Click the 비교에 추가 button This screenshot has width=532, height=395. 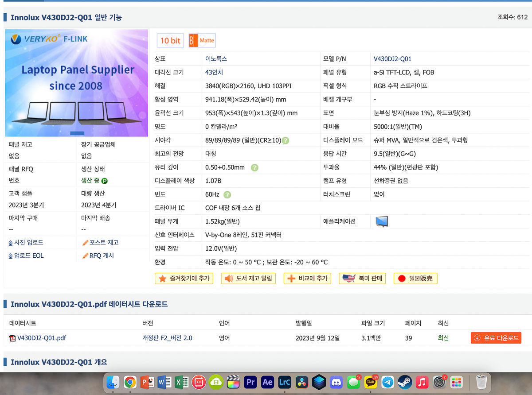[x=307, y=279]
